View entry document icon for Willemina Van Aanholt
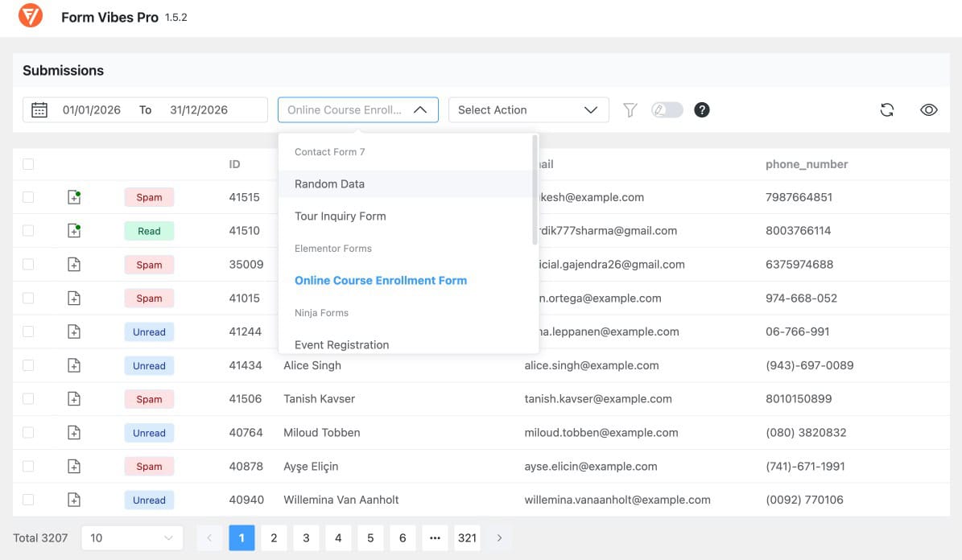 coord(73,500)
